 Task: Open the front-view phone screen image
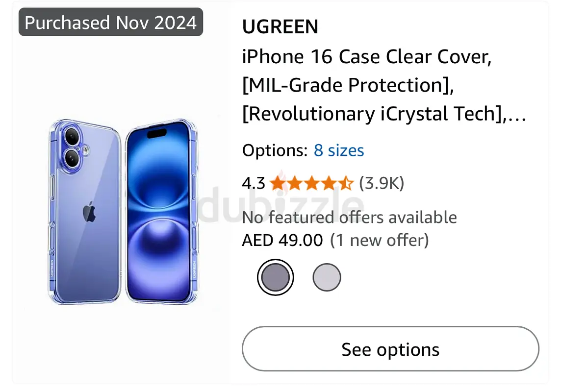point(161,212)
